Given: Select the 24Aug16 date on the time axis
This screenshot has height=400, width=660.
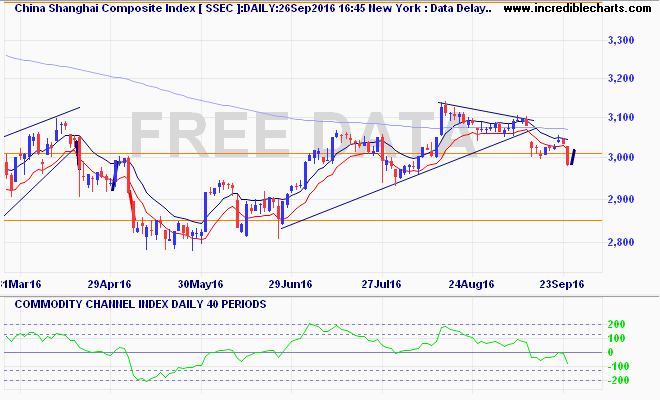Looking at the screenshot, I should click(471, 283).
